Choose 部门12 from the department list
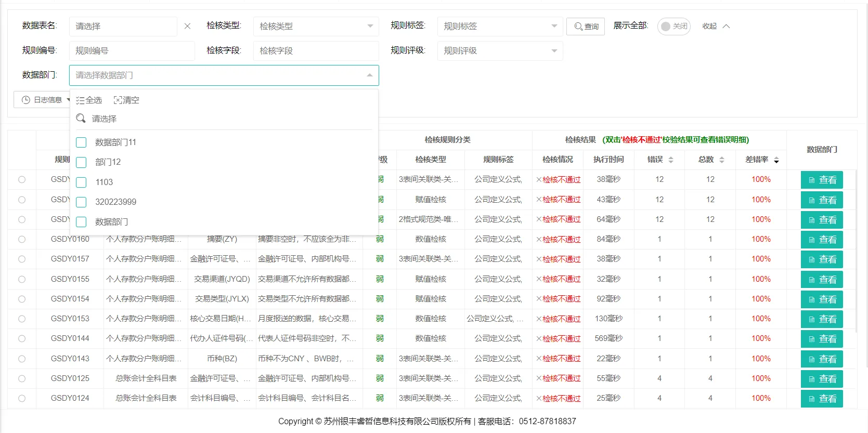 pyautogui.click(x=81, y=162)
